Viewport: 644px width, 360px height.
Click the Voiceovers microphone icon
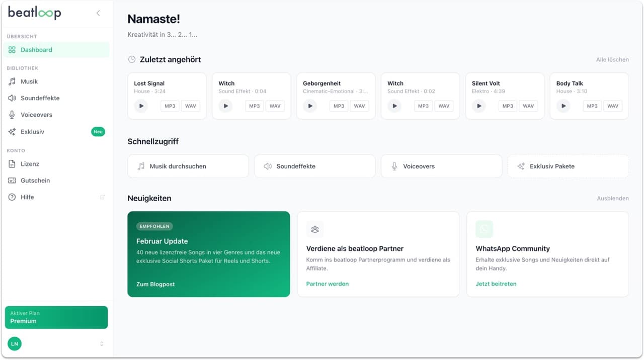click(x=11, y=114)
